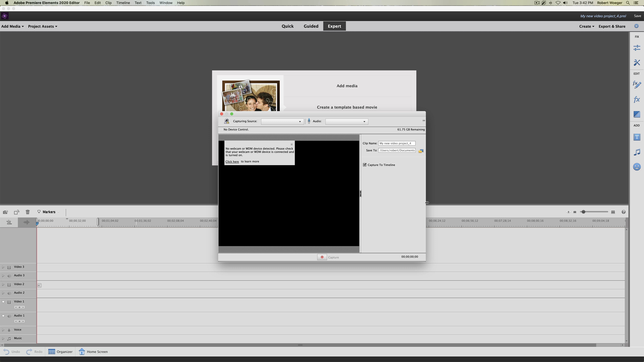Switch to Guided mode tab

click(311, 26)
